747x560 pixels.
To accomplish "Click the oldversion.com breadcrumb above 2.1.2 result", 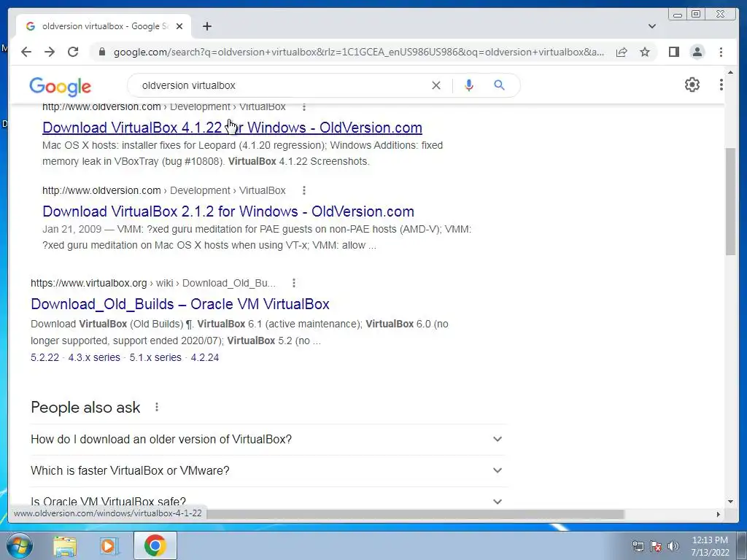I will 164,190.
